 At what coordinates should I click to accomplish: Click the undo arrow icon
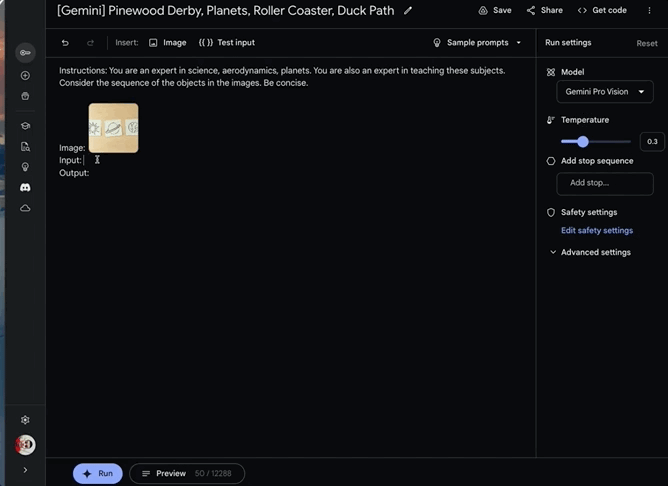(65, 43)
